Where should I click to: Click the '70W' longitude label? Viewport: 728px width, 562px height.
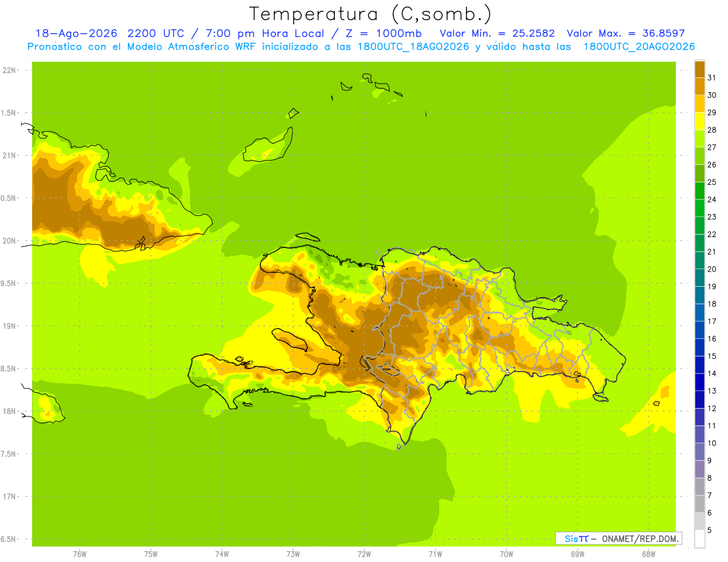click(507, 554)
